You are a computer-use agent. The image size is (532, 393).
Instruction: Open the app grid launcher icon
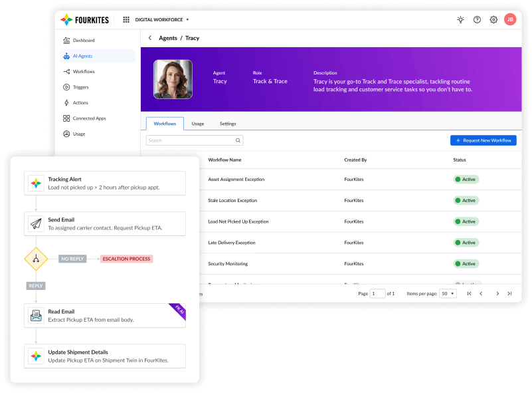point(126,20)
